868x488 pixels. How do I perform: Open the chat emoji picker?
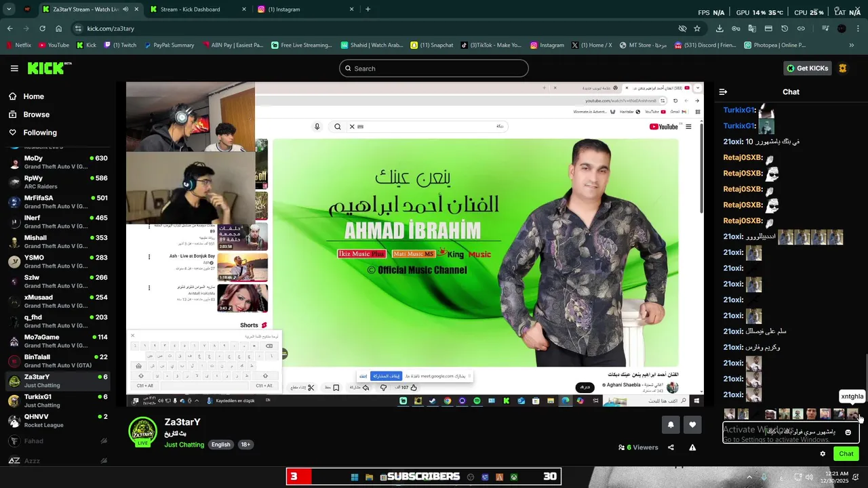848,432
